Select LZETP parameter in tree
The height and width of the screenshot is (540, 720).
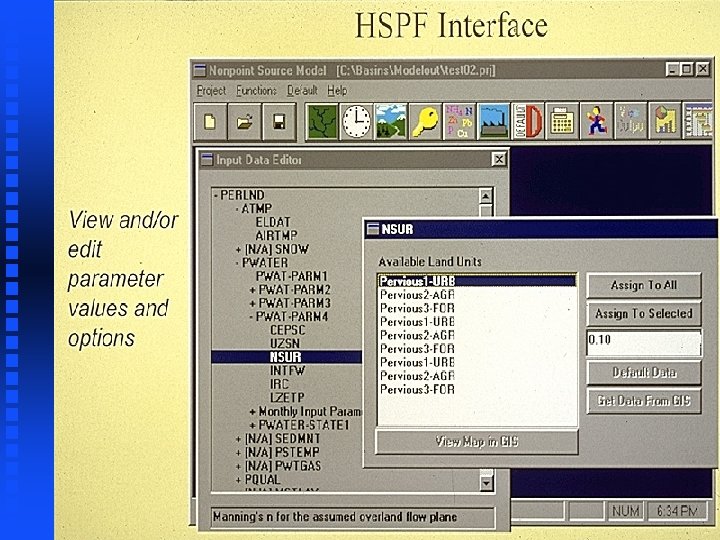tap(287, 398)
